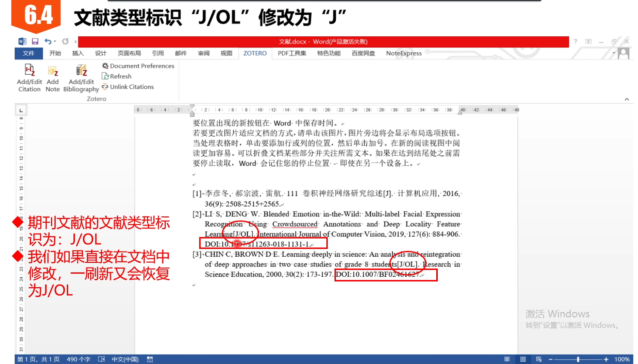638x364 pixels.
Task: Open the 引用 ribbon tab
Action: tap(158, 53)
